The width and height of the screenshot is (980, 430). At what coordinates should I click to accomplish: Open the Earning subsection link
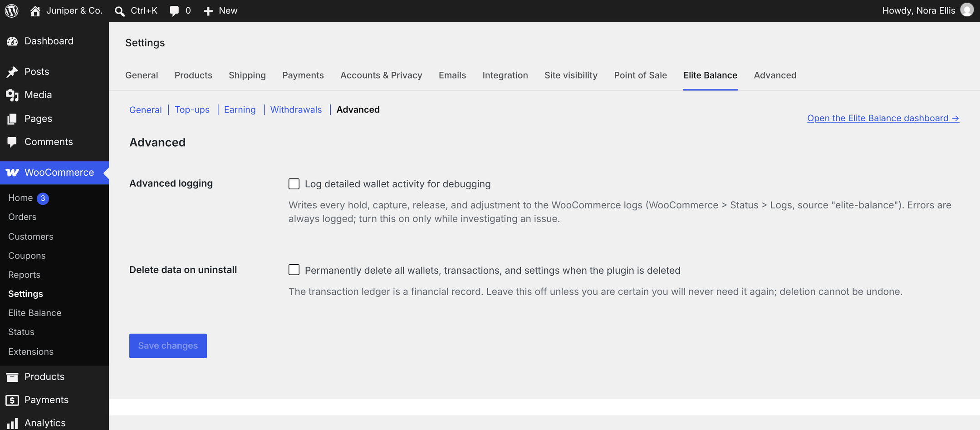(240, 110)
